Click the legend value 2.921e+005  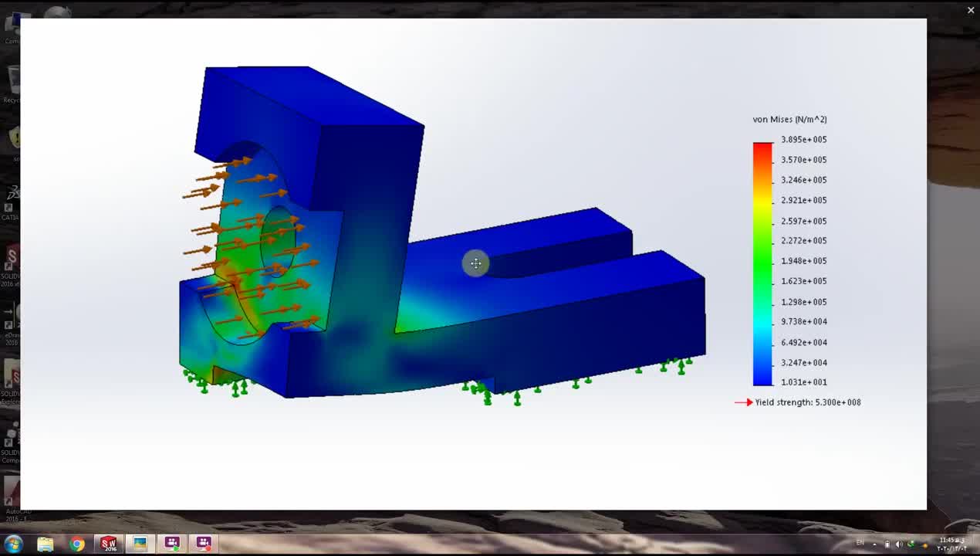[x=803, y=200]
